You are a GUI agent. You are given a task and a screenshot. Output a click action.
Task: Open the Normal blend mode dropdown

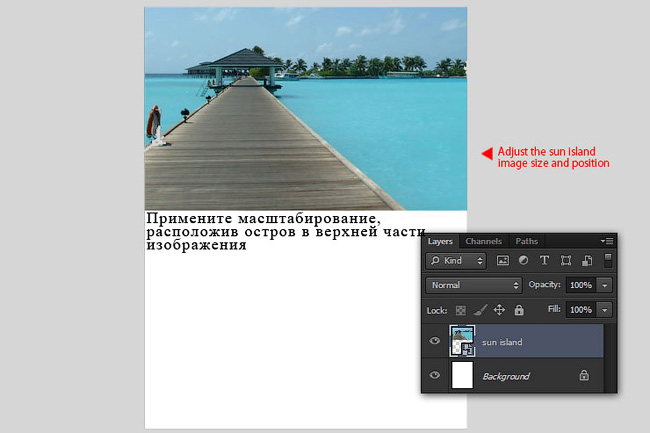pos(473,285)
